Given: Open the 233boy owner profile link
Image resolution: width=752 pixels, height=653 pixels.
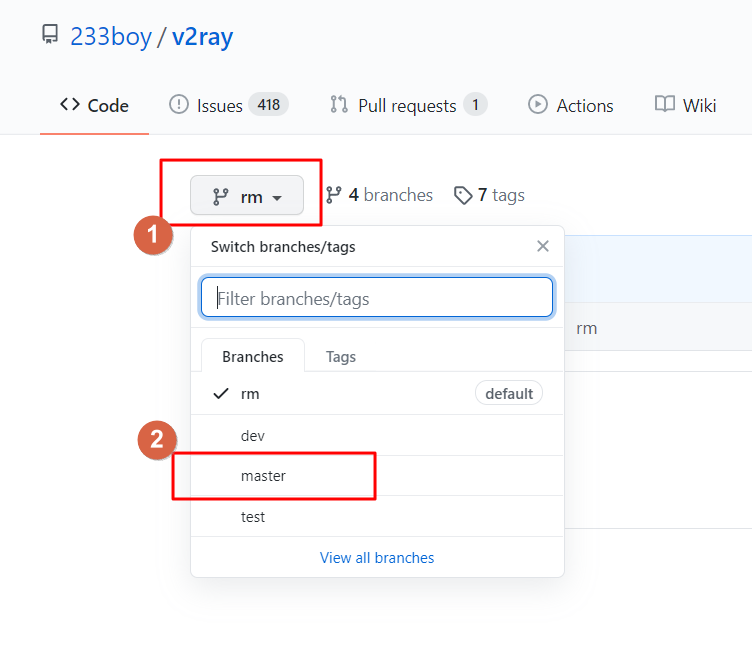Looking at the screenshot, I should point(110,37).
